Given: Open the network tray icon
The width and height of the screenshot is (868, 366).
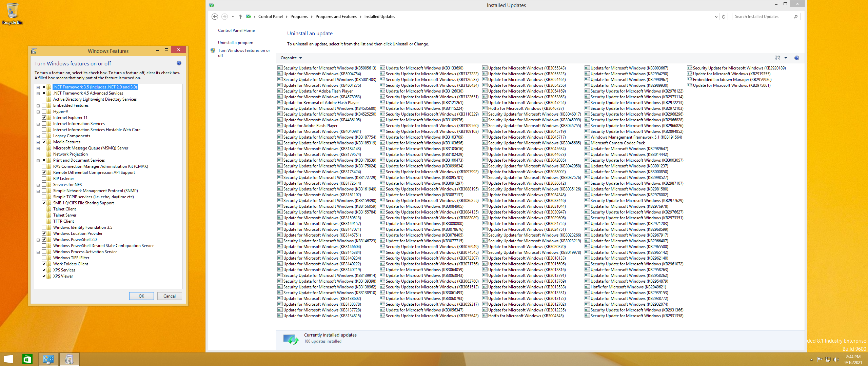Looking at the screenshot, I should pos(828,360).
